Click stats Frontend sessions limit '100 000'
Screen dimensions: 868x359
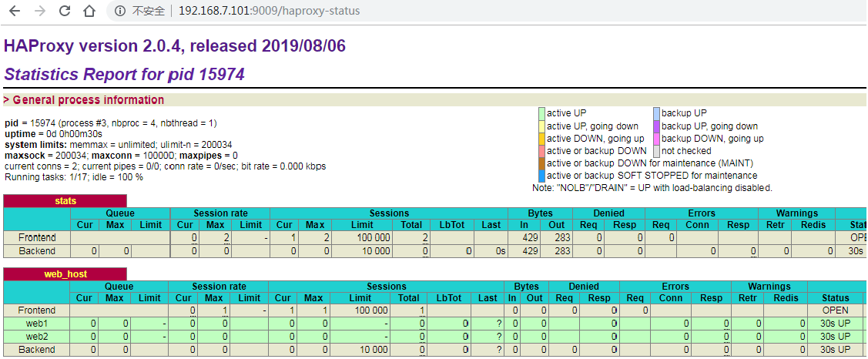(x=373, y=238)
